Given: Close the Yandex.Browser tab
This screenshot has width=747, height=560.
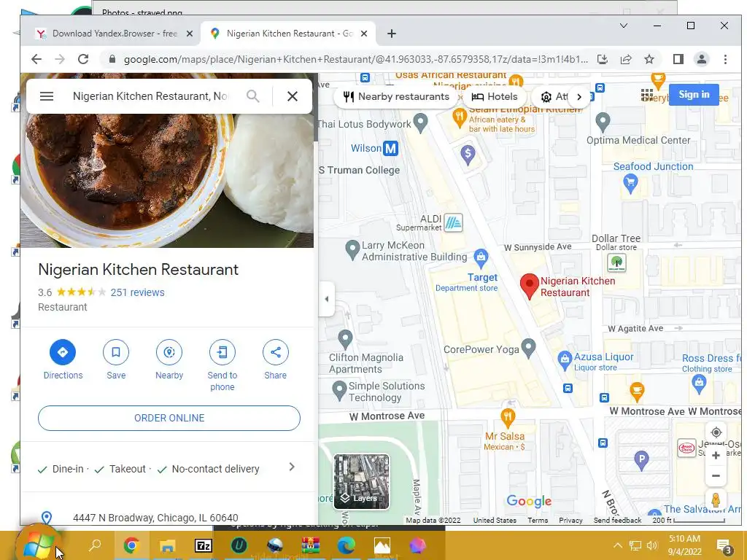Looking at the screenshot, I should pos(189,34).
